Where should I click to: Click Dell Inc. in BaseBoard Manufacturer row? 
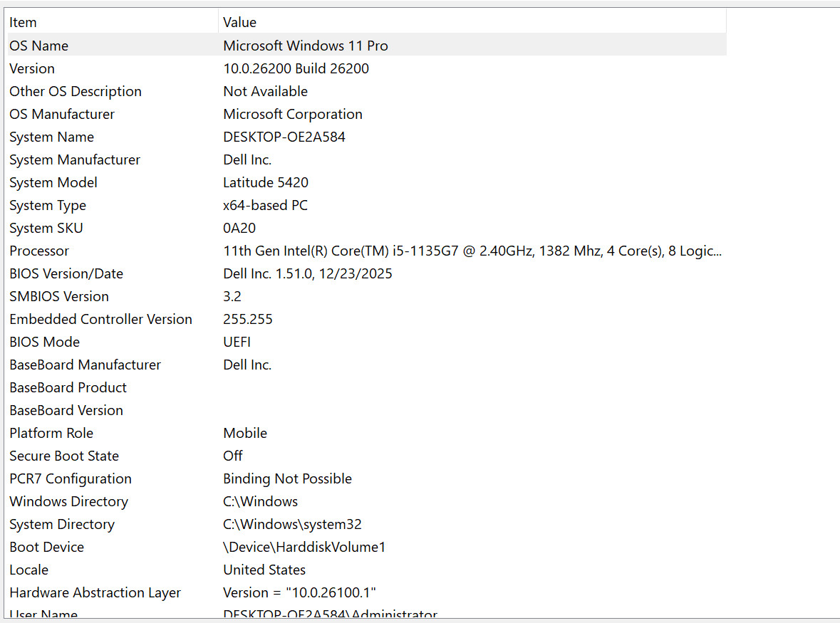247,365
